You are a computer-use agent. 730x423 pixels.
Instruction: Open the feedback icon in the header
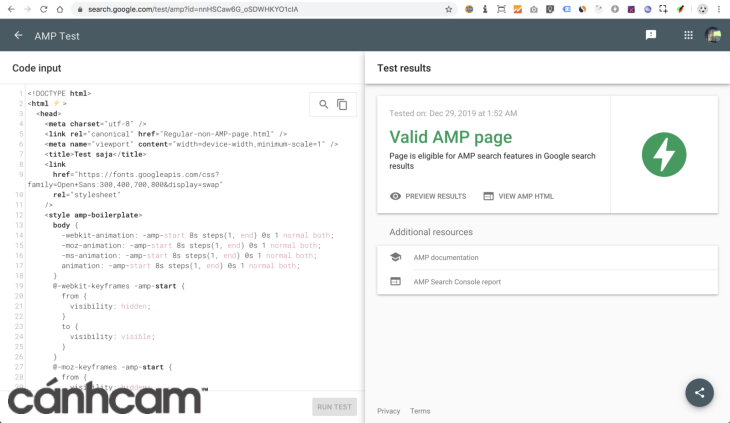click(651, 35)
